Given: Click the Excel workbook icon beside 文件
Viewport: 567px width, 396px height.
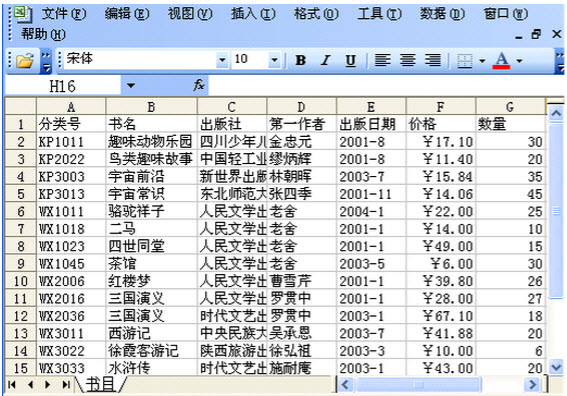Looking at the screenshot, I should click(22, 14).
